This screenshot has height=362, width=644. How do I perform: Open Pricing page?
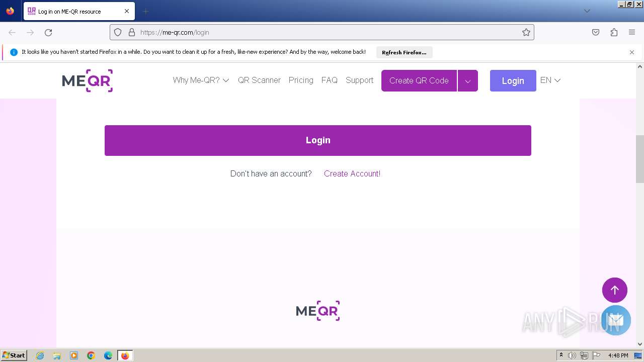pos(301,80)
